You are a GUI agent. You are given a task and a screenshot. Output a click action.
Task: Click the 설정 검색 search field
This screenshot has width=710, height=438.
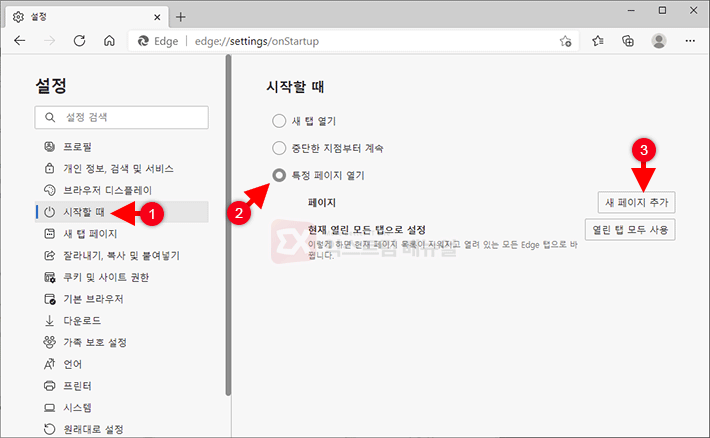click(x=121, y=117)
